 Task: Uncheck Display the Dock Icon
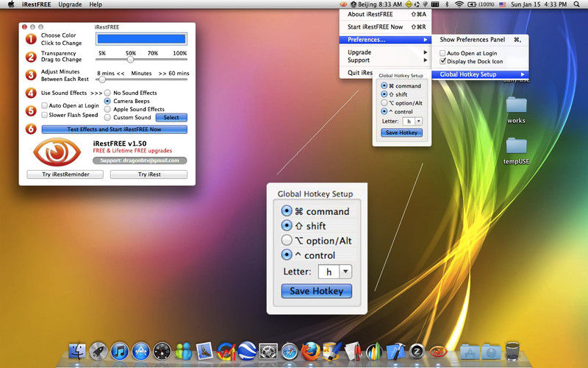pos(442,61)
